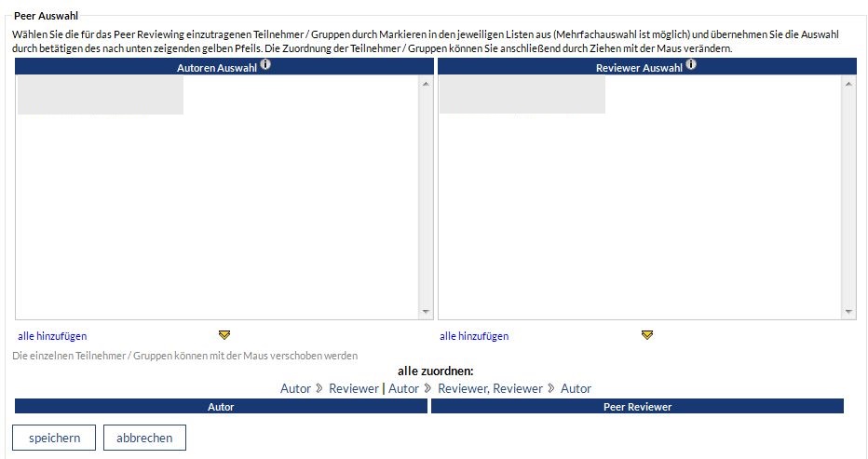Save the peer selection with 'speichern'
Screen dimensions: 868x459
point(54,438)
